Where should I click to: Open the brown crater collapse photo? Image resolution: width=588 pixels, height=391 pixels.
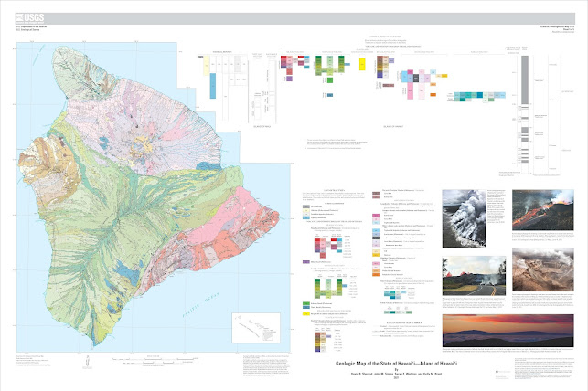tap(543, 270)
